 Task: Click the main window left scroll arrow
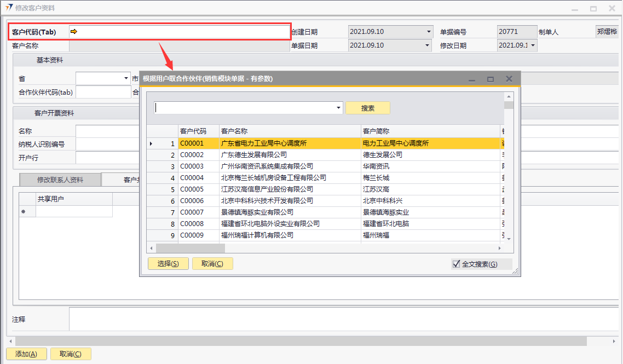pos(10,341)
